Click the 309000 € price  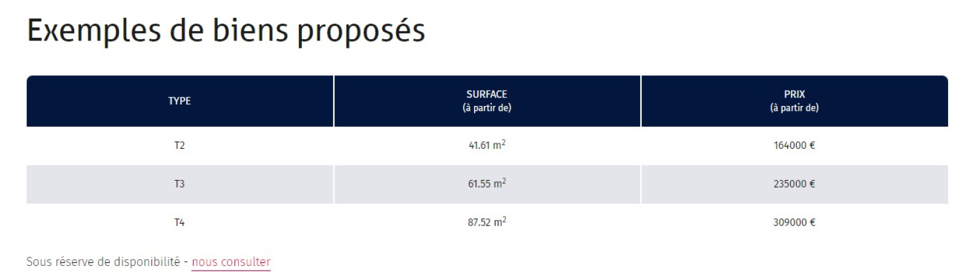point(794,222)
